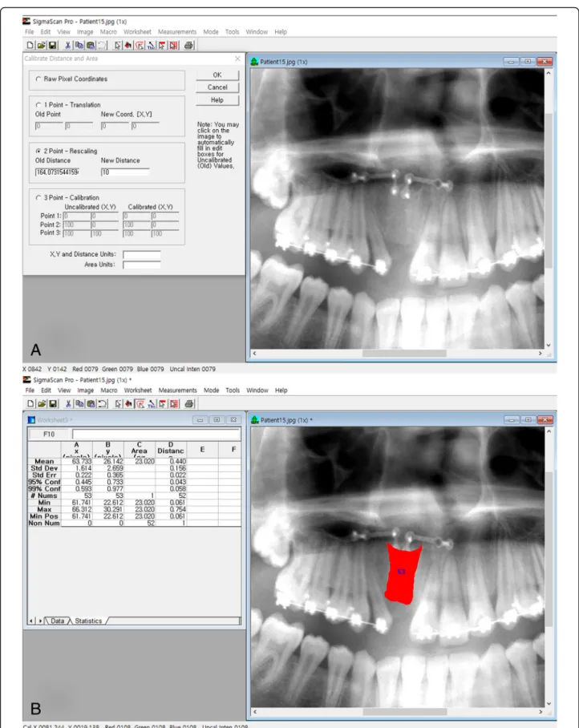Viewport: 579px width, 728px height.
Task: Click Print icon in upper SigmaScan toolbar
Action: coord(188,45)
